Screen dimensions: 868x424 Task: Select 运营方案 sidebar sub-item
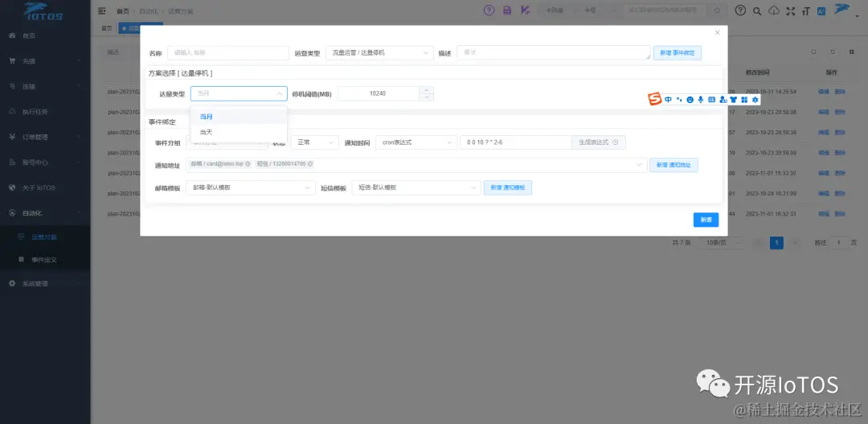45,237
